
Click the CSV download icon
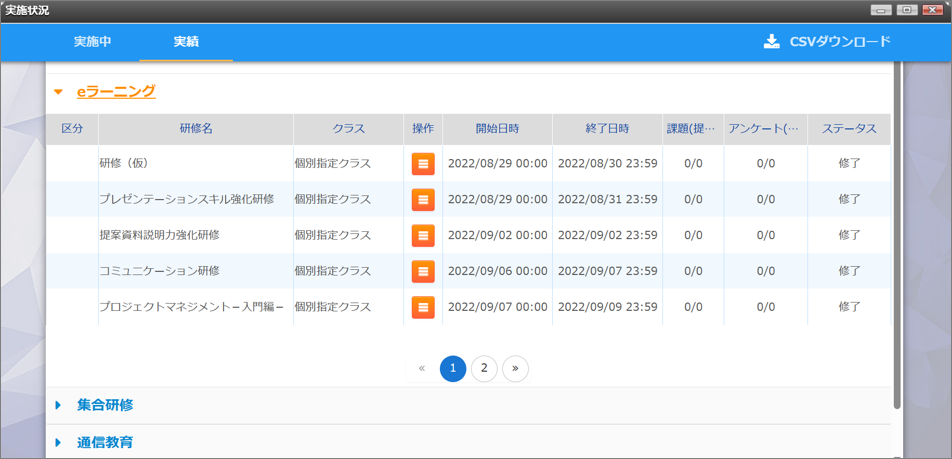[x=771, y=42]
